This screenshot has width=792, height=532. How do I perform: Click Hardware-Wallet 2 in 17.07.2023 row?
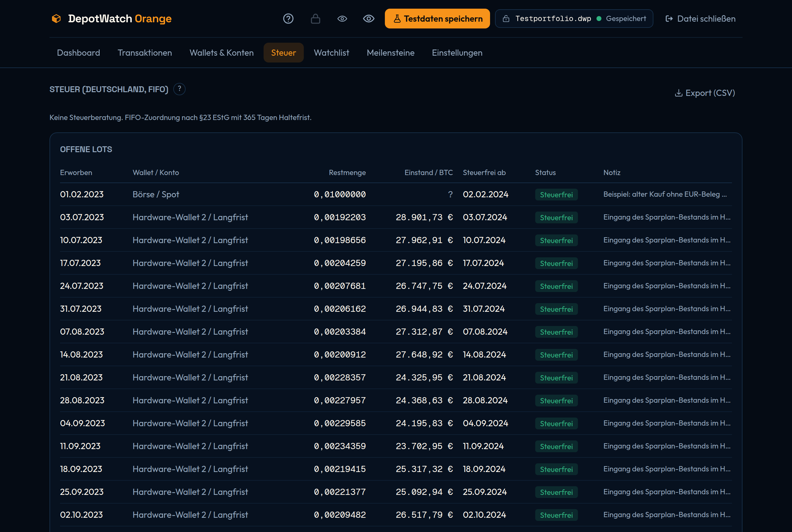(190, 263)
